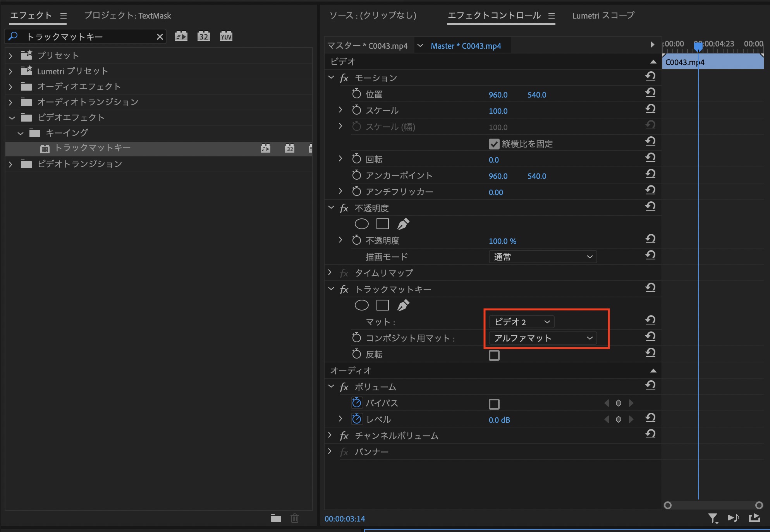Open the プロジェクト: TextMask tab
This screenshot has width=770, height=532.
[x=127, y=15]
